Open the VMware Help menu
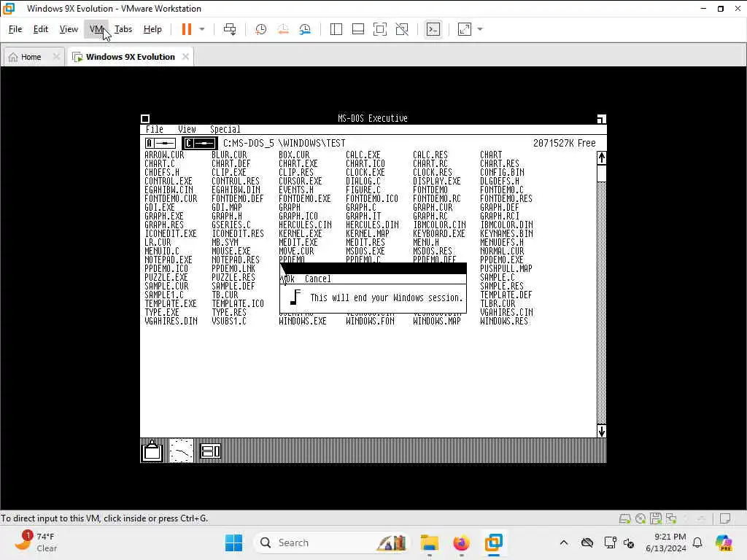 pos(152,29)
